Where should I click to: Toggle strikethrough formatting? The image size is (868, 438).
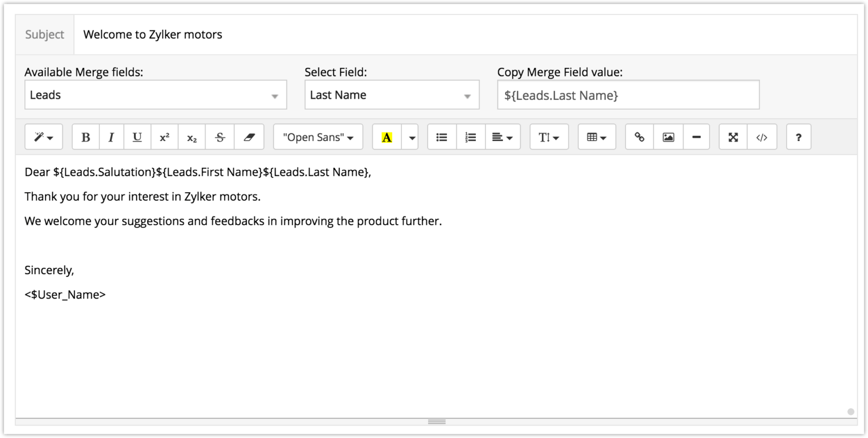click(x=220, y=137)
